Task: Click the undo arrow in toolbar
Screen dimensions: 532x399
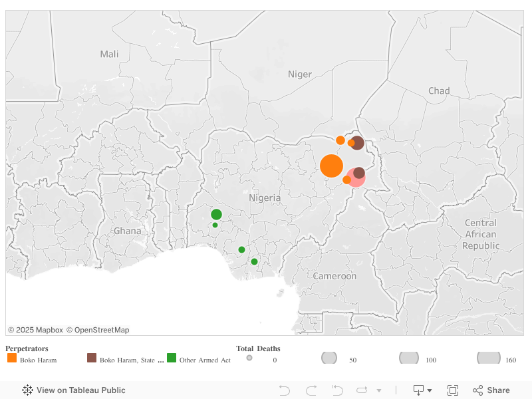Action: click(285, 390)
